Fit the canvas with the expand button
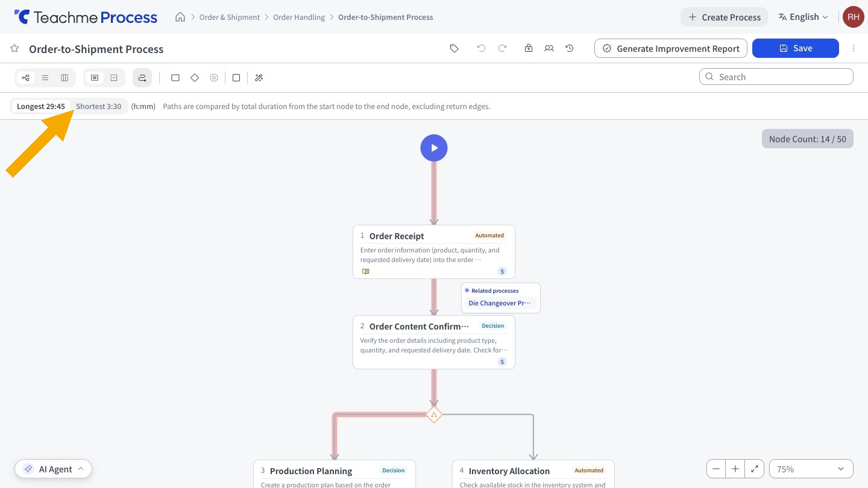This screenshot has width=868, height=488. 755,469
